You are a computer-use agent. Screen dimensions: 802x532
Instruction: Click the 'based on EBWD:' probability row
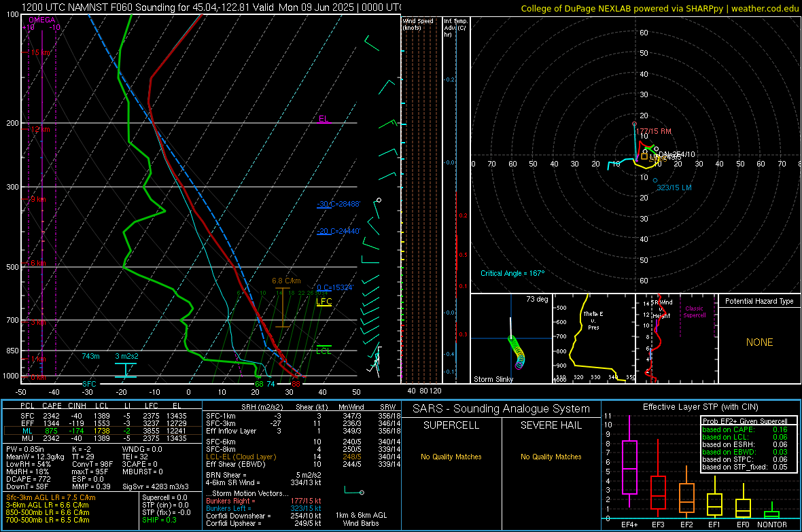coord(745,453)
